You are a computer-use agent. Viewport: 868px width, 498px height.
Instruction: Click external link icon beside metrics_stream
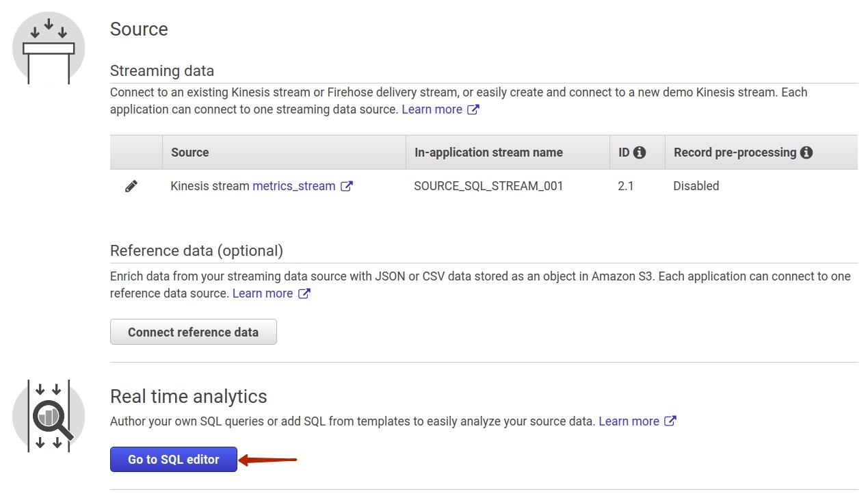click(347, 186)
